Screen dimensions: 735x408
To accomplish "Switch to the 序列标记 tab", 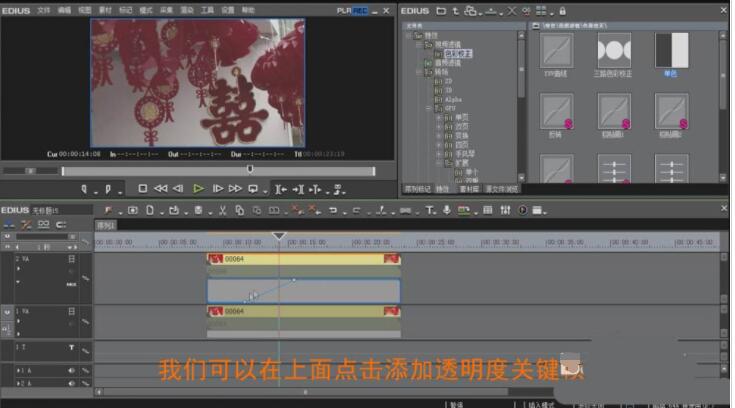I will click(x=418, y=189).
